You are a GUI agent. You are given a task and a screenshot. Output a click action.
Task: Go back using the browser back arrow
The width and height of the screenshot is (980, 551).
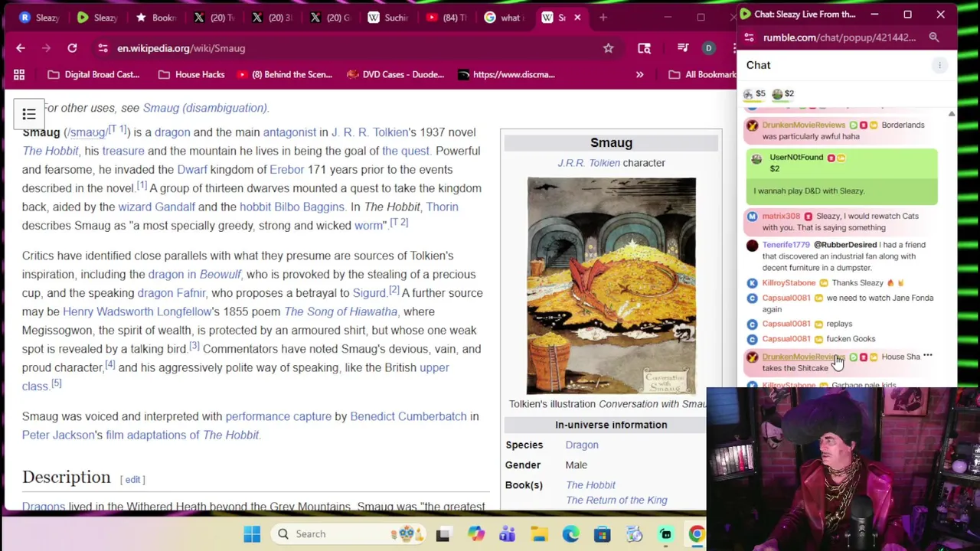(21, 48)
